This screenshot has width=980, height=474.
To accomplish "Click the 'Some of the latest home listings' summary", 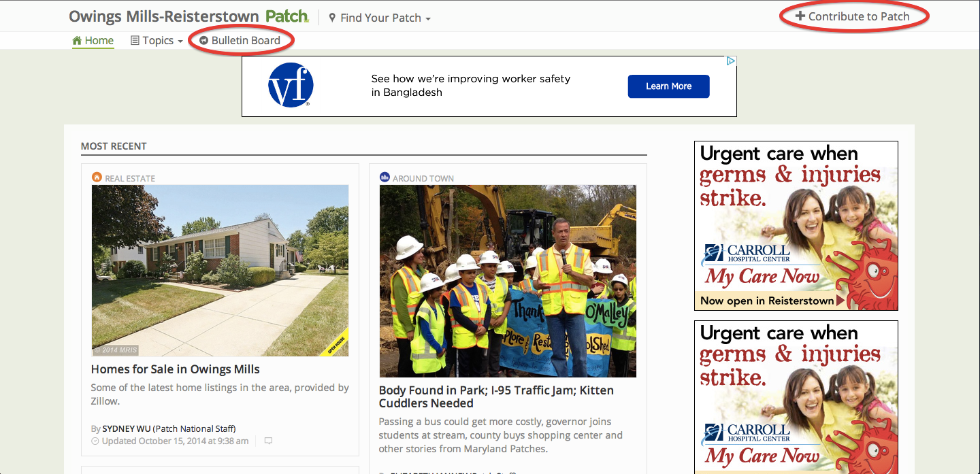I will [220, 394].
